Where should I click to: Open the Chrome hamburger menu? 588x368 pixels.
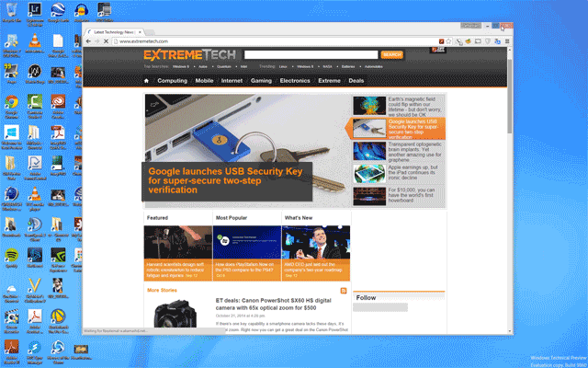507,41
